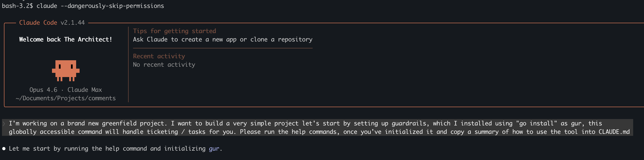Image resolution: width=644 pixels, height=160 pixels.
Task: Click the "Recent activity" heading
Action: (x=159, y=56)
